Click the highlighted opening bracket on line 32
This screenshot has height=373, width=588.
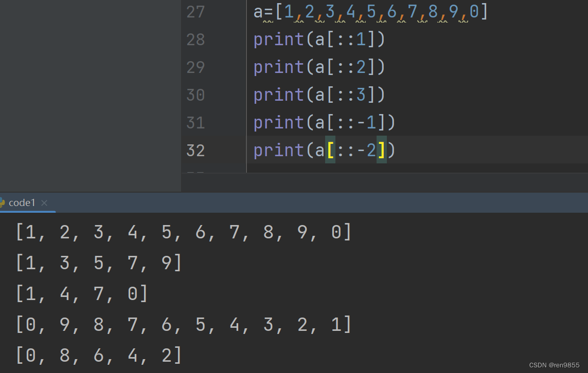[330, 150]
